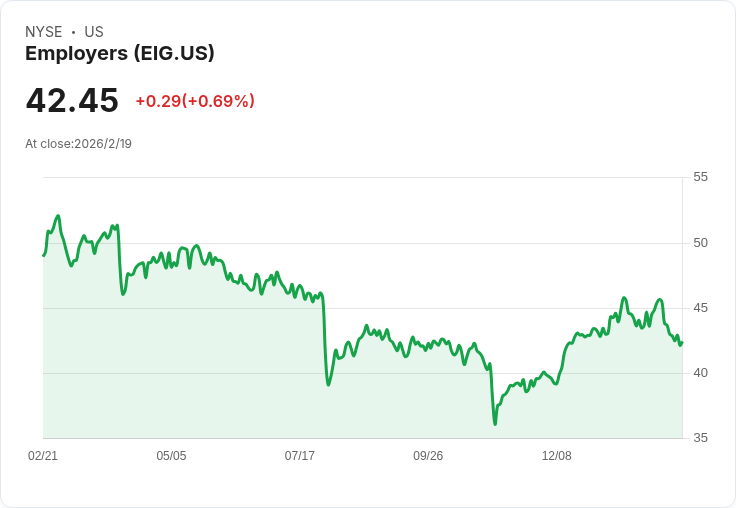Select the 07/17 x-axis date label
This screenshot has width=736, height=508.
click(300, 455)
